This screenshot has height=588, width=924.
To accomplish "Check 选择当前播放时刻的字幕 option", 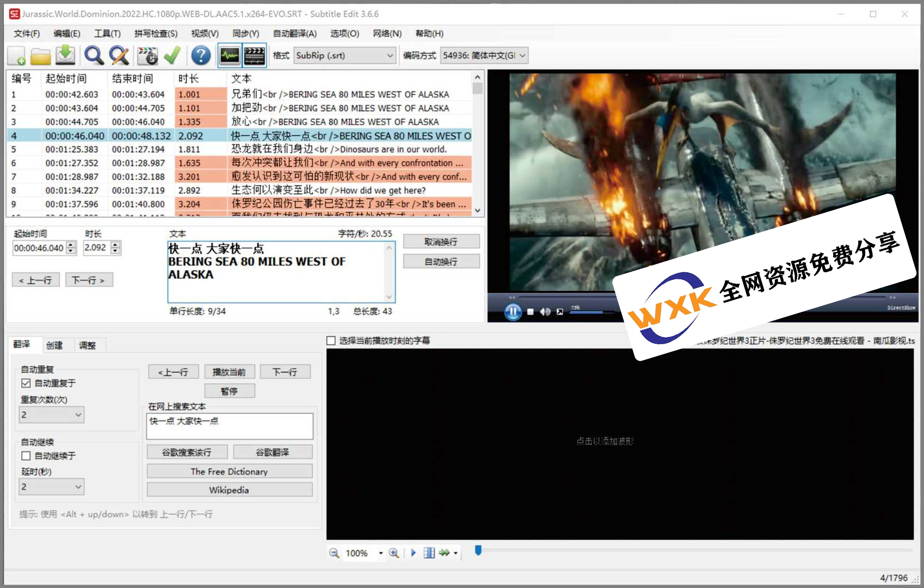I will (331, 341).
